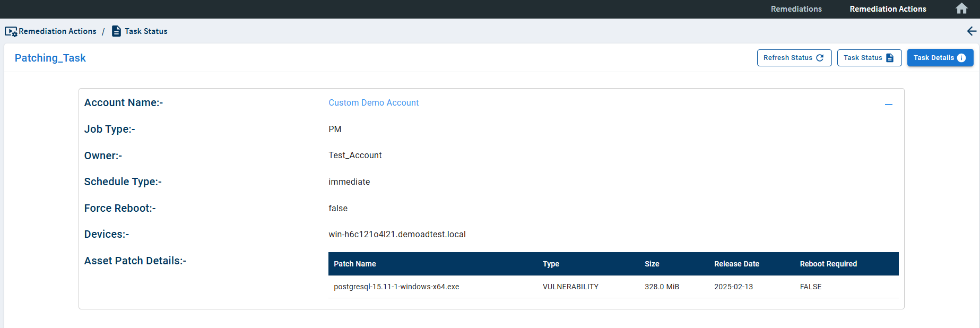
Task: Collapse the task details panel
Action: tap(888, 105)
